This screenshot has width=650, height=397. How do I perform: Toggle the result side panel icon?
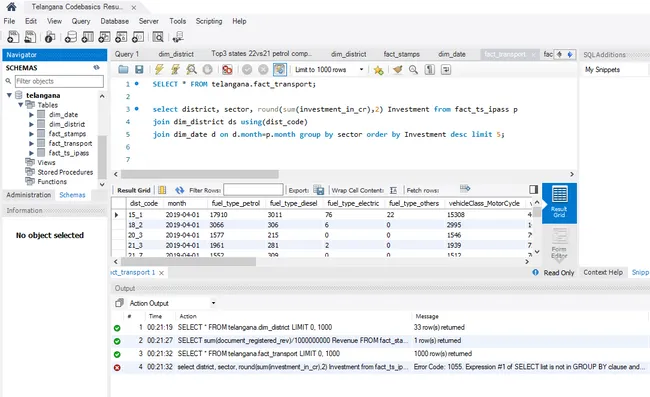point(534,189)
